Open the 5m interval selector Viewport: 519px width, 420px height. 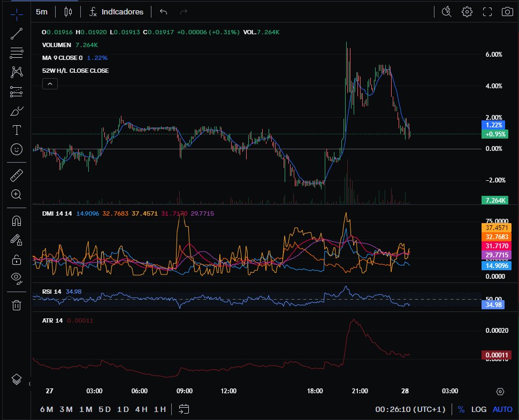point(42,12)
